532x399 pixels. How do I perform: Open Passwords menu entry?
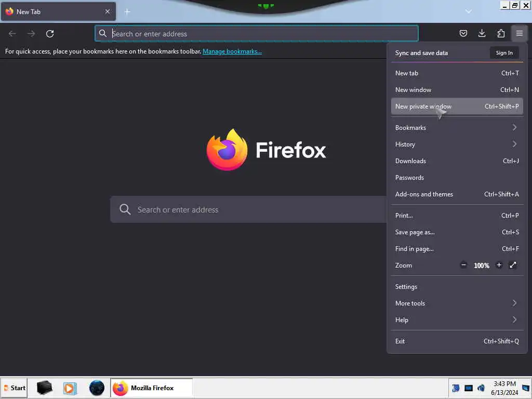pyautogui.click(x=457, y=178)
